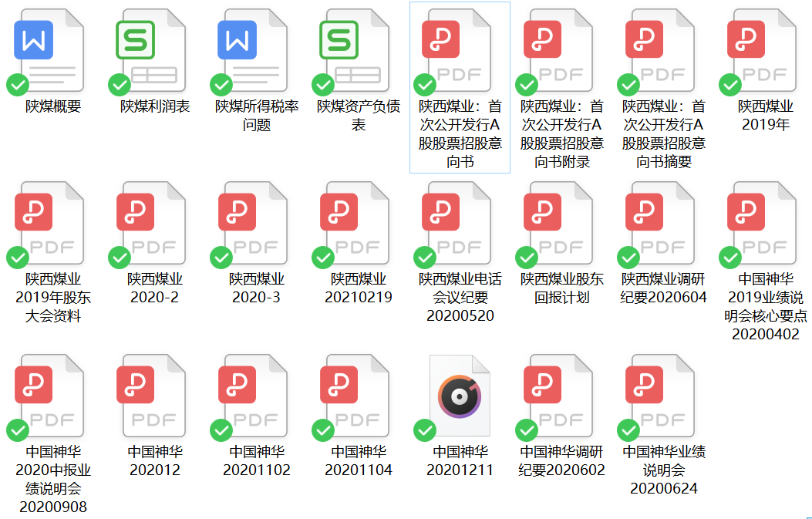Viewport: 812px width, 519px height.
Task: Click the file name 陕煤利润表
Action: pyautogui.click(x=155, y=106)
